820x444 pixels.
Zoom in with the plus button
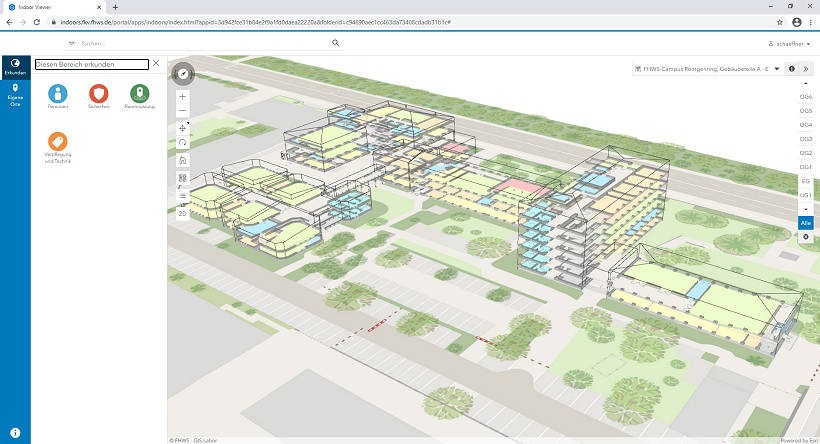point(183,97)
